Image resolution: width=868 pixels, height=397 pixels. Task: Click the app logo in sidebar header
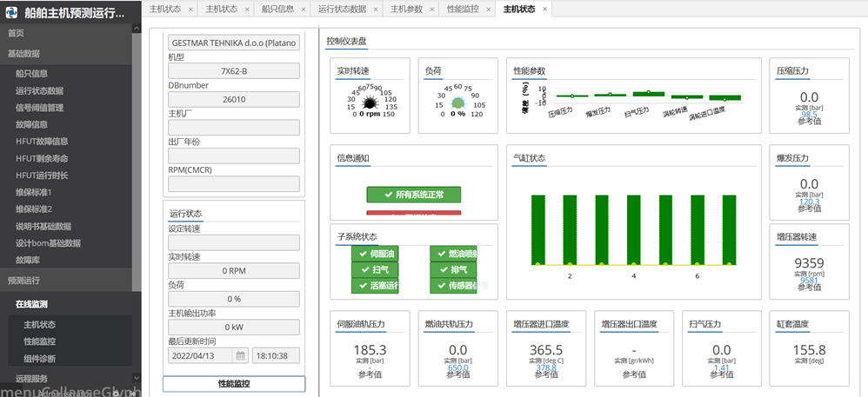[13, 12]
